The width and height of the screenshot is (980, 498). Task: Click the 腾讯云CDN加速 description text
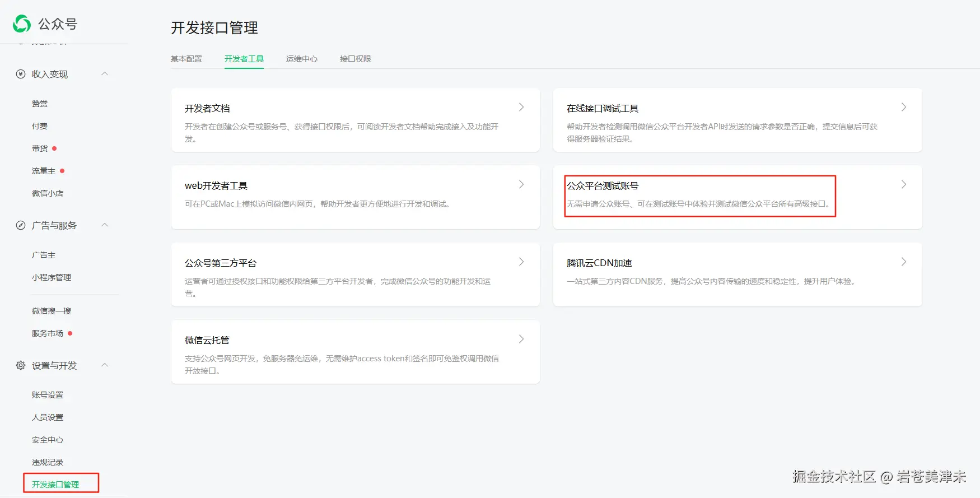(x=712, y=281)
